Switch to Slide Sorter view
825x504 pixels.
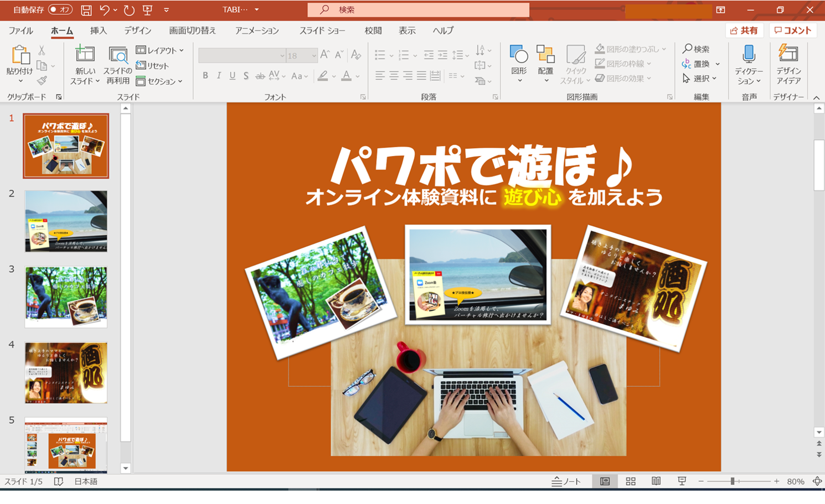[631, 481]
